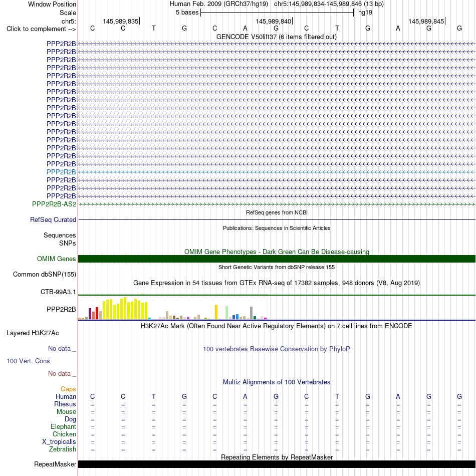476x476 pixels.
Task: Open the PPP2R2B GTEx expression bar chart
Action: 172,309
